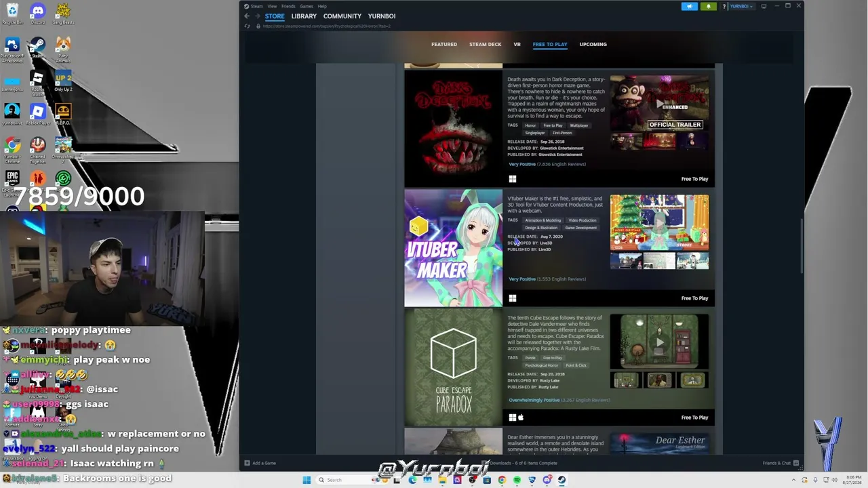Click Free To Play for Cube Escape Paradox
The width and height of the screenshot is (868, 488).
tap(694, 418)
